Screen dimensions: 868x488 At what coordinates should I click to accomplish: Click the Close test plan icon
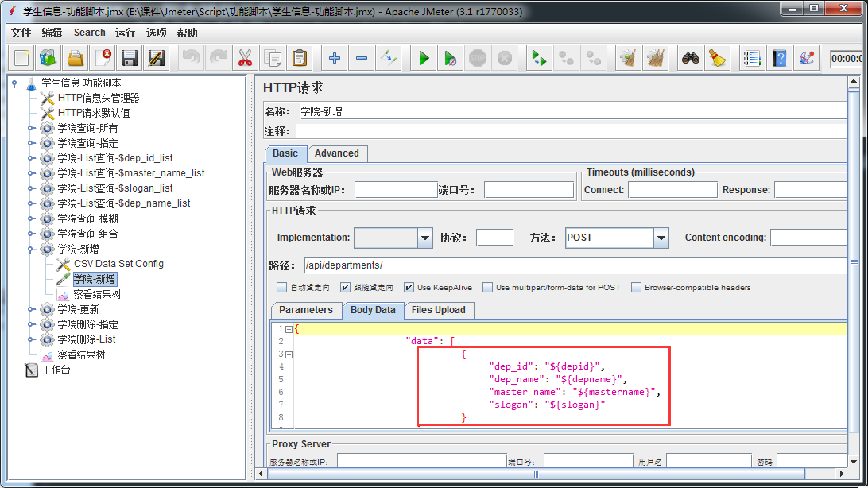click(103, 58)
